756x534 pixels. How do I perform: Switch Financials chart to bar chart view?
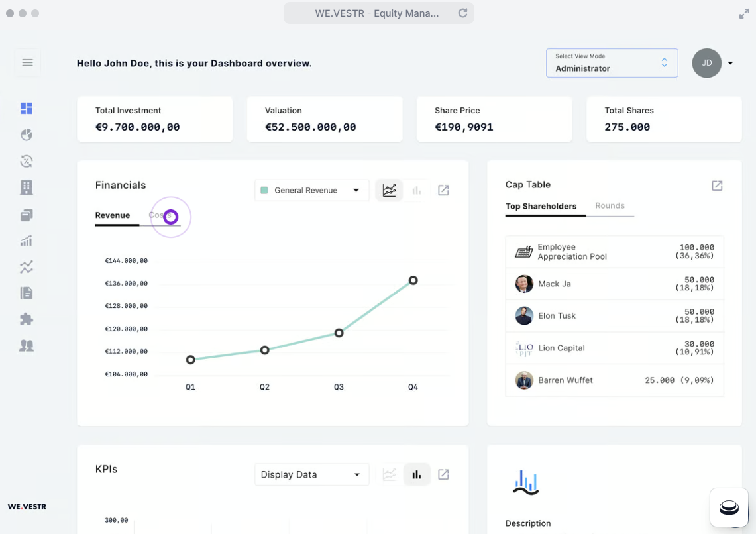(x=417, y=190)
